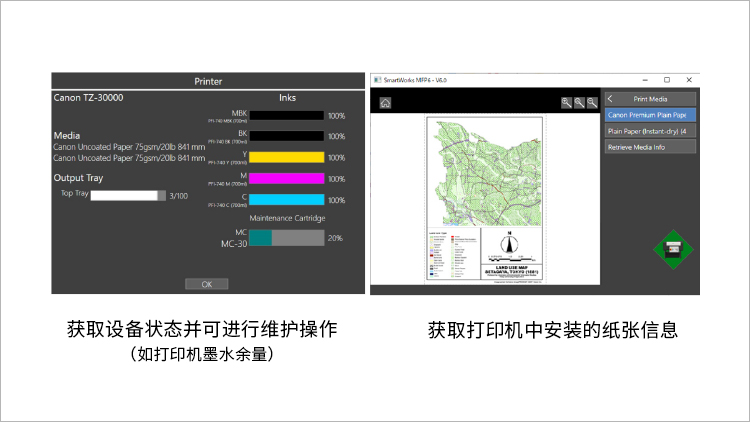Click the zoom in magnifier icon
The height and width of the screenshot is (422, 750).
(566, 102)
